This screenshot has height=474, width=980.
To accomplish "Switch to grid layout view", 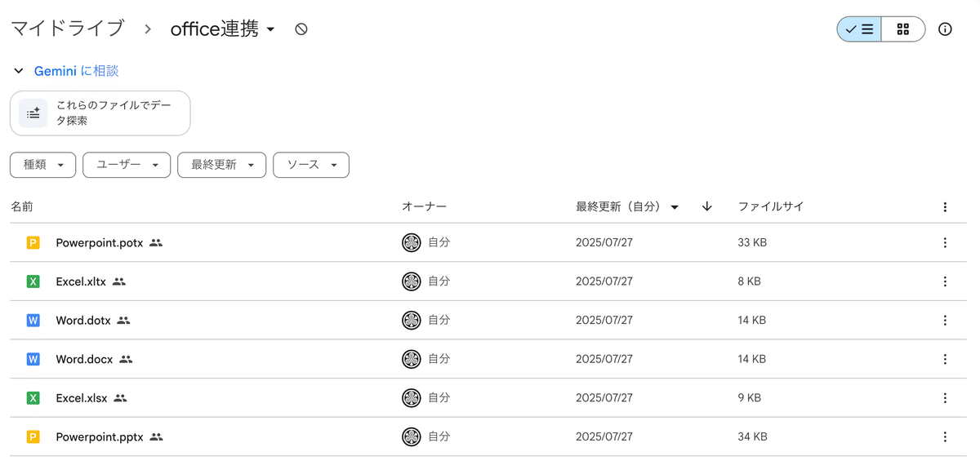I will (902, 29).
